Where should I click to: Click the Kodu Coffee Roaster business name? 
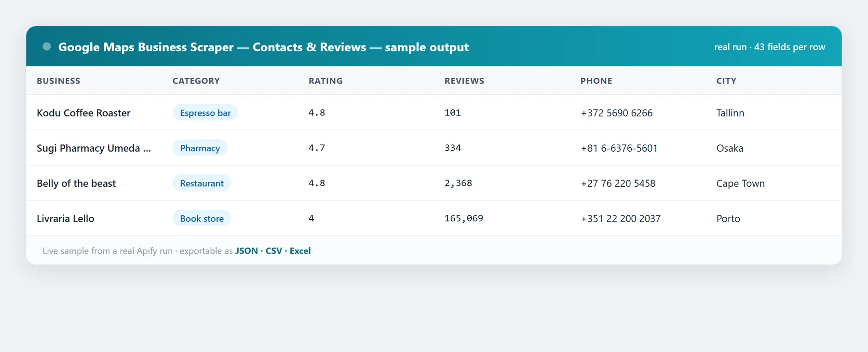tap(83, 113)
